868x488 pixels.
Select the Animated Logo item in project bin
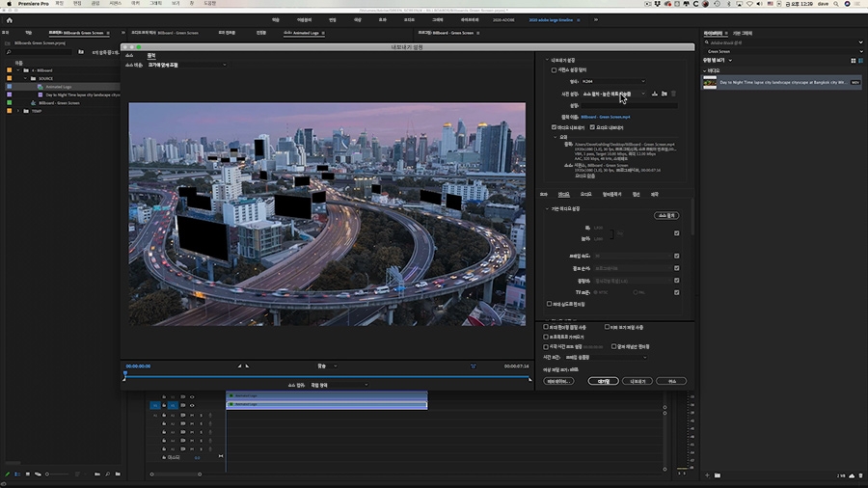[60, 87]
